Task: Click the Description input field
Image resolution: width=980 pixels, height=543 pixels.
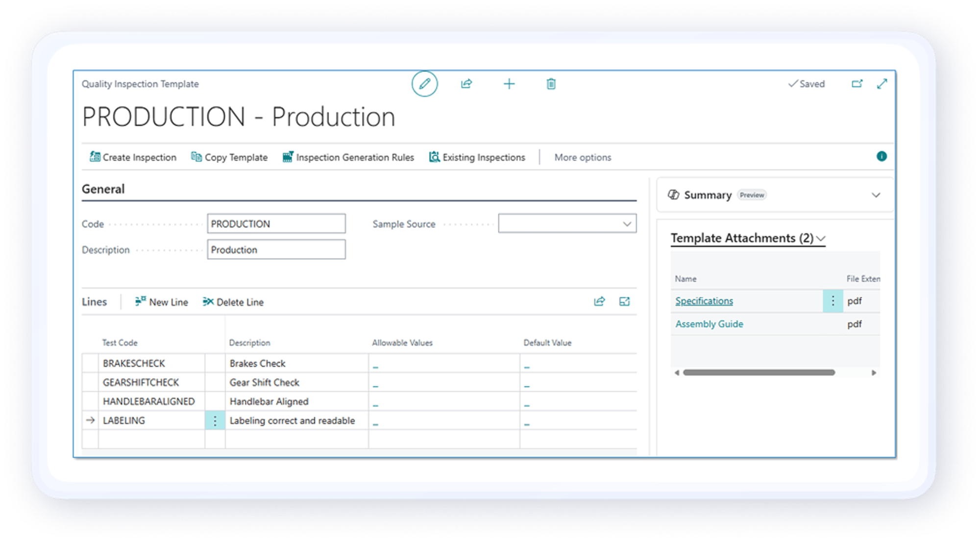Action: pos(276,250)
